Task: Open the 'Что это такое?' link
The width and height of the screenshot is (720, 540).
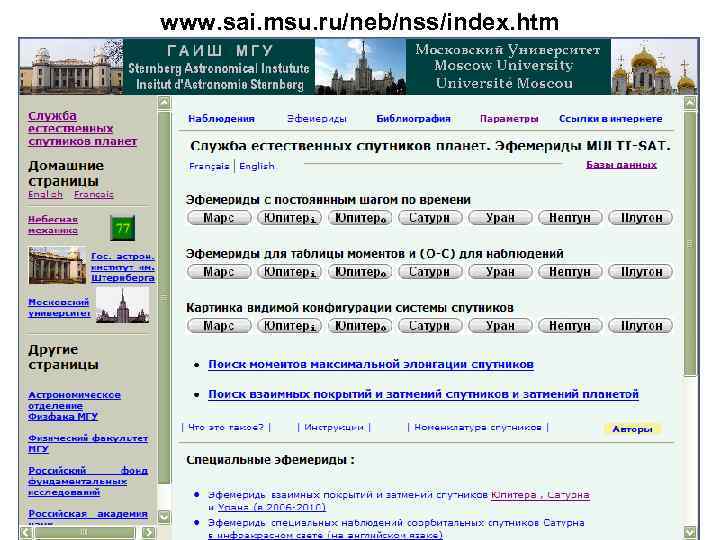Action: point(226,428)
